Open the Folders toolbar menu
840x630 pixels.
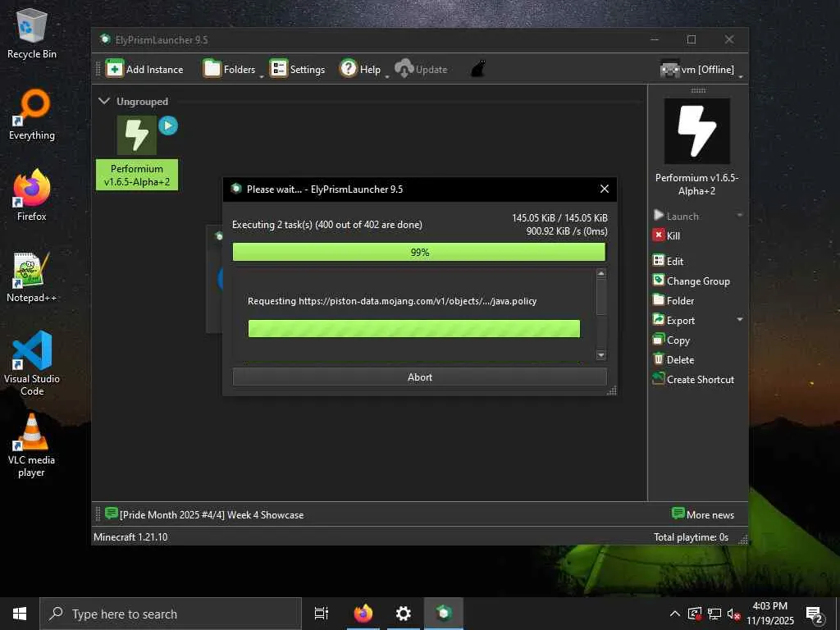click(230, 69)
